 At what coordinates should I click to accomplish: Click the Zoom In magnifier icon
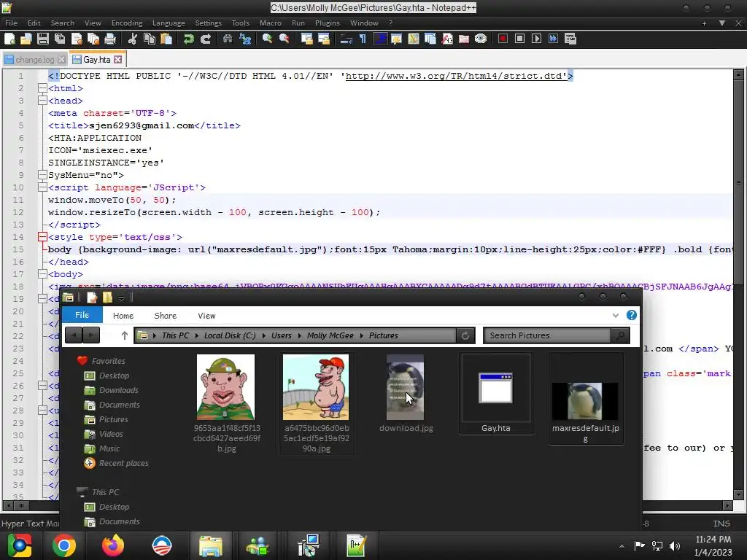[267, 39]
